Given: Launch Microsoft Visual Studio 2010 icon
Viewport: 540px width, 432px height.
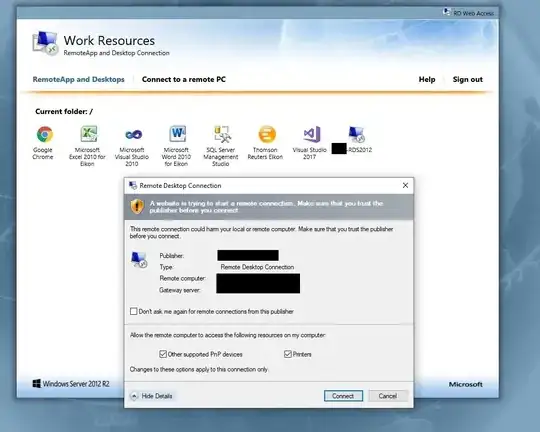Looking at the screenshot, I should coord(133,134).
